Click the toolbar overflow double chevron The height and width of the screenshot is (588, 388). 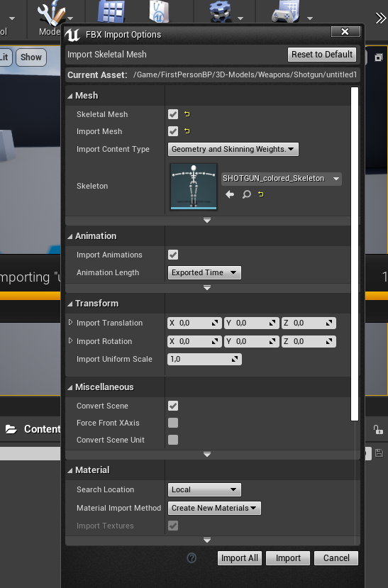coord(381,18)
